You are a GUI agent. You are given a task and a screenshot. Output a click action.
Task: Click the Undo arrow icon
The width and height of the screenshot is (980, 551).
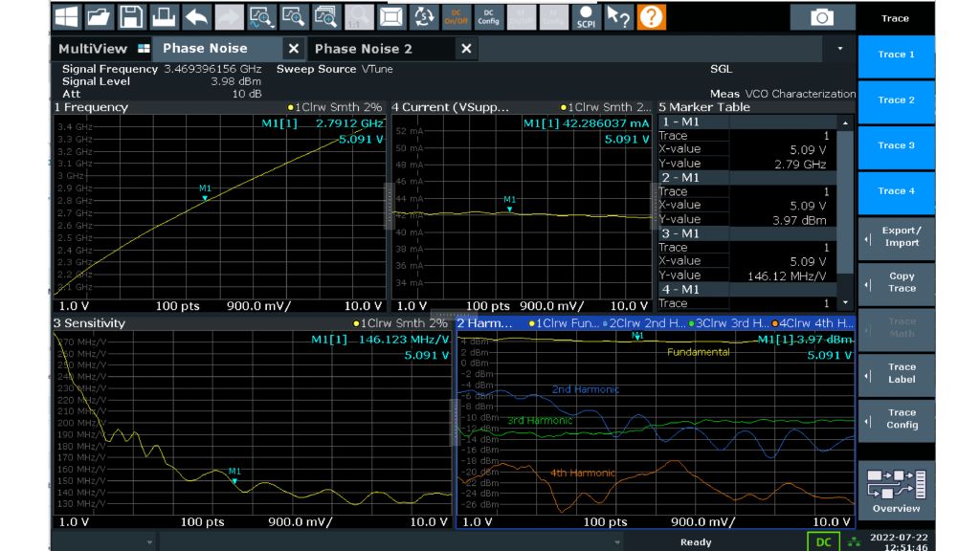click(196, 16)
